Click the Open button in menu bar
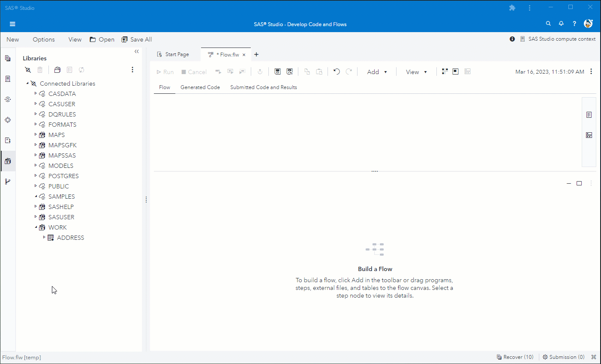 click(102, 39)
